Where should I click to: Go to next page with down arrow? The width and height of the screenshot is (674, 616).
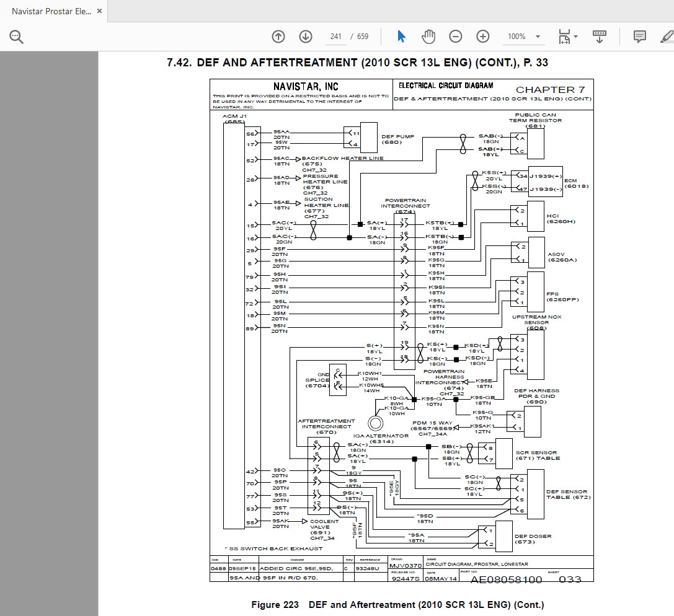point(306,37)
